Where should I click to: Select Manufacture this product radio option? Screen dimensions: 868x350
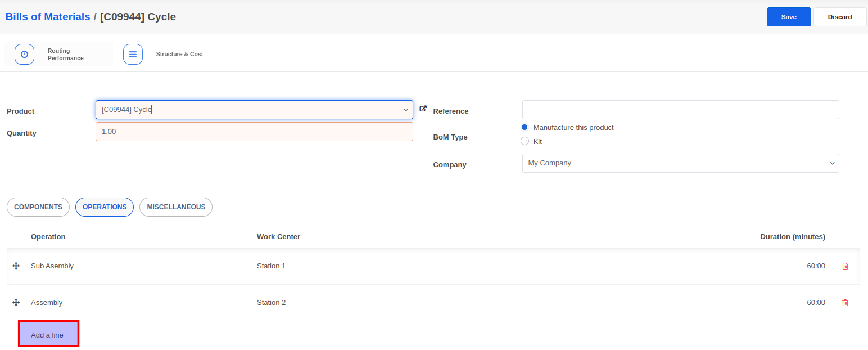pyautogui.click(x=525, y=127)
